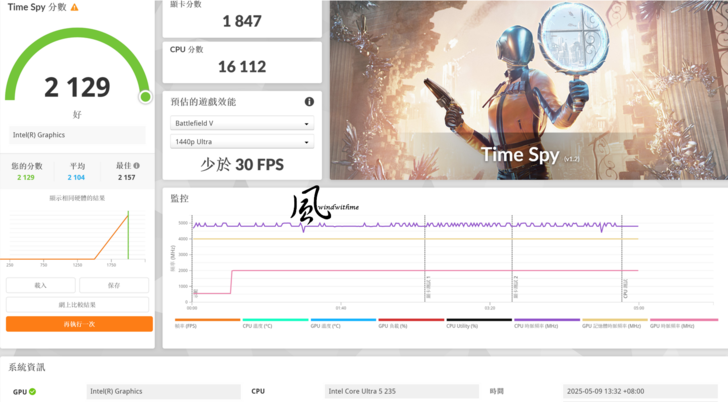Screen dimensions: 728x402
Task: Click the Intel(R) Graphics field under gauge
Action: click(x=77, y=135)
